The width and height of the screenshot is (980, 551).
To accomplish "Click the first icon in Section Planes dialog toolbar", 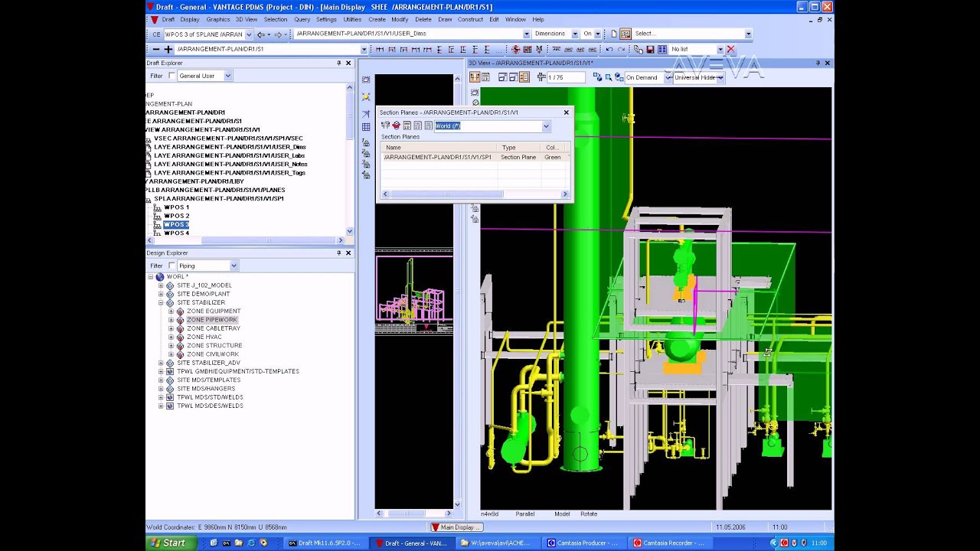I will 386,126.
